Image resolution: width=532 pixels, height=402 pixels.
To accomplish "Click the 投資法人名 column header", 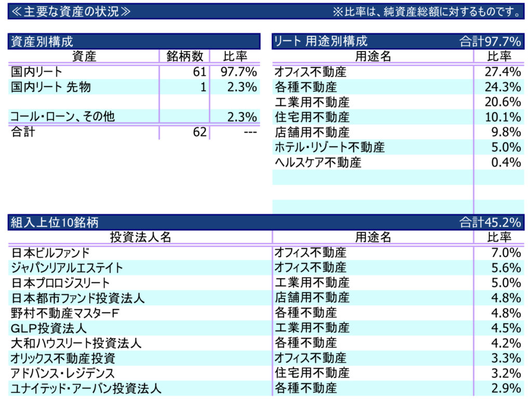I will tap(140, 237).
